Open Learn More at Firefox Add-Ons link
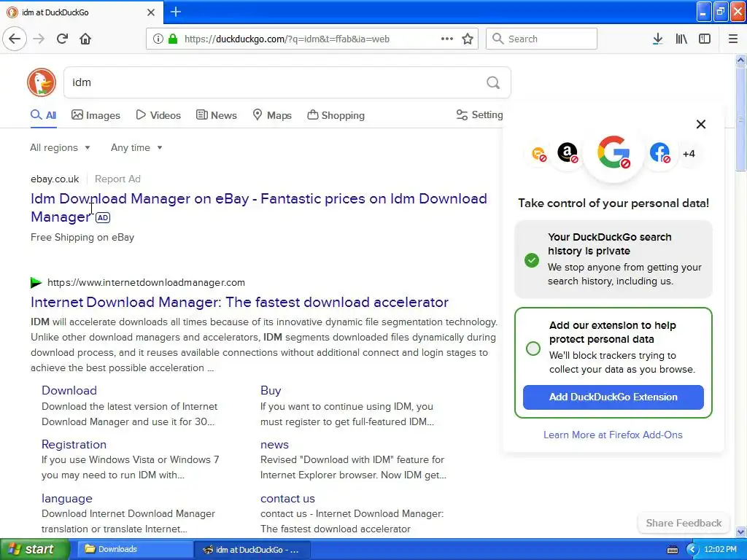This screenshot has width=747, height=560. click(613, 435)
